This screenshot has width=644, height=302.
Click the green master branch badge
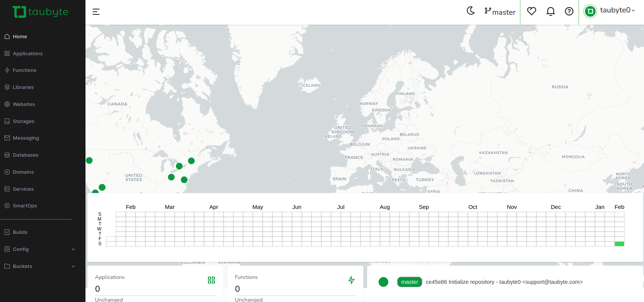point(409,282)
